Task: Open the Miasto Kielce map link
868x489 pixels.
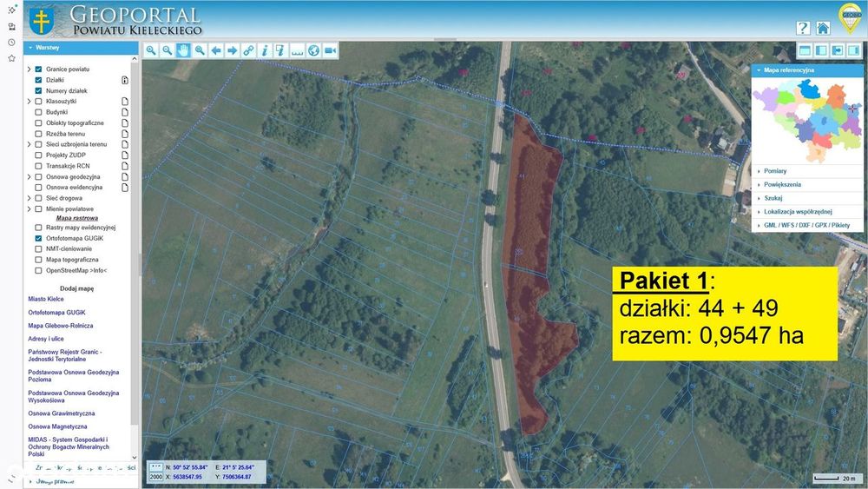Action: coord(46,299)
